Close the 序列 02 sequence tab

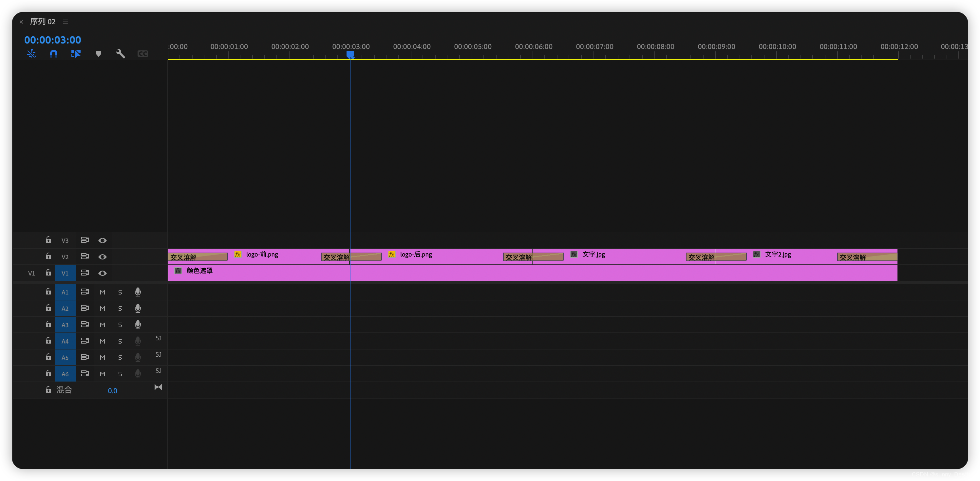(21, 22)
